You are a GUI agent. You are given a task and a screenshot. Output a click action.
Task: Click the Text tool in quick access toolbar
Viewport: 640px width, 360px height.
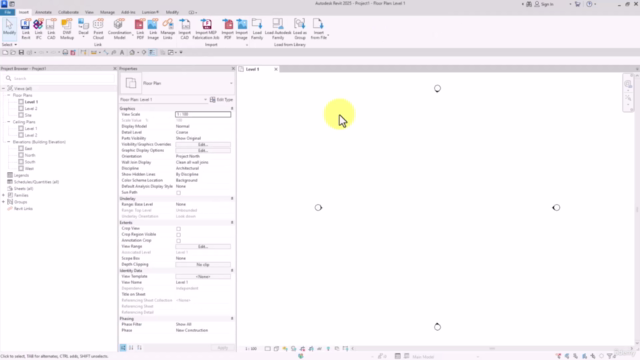coord(122,52)
